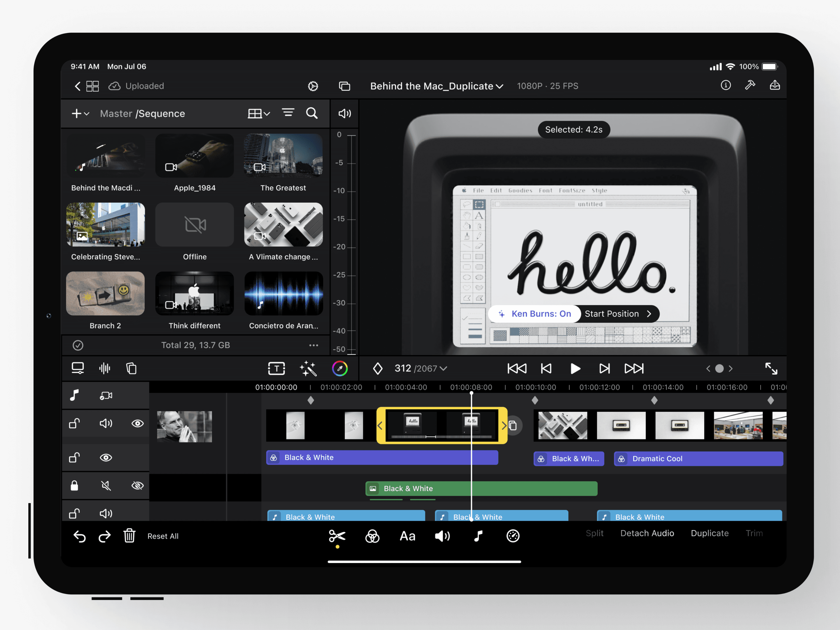
Task: Step back one frame
Action: [546, 368]
